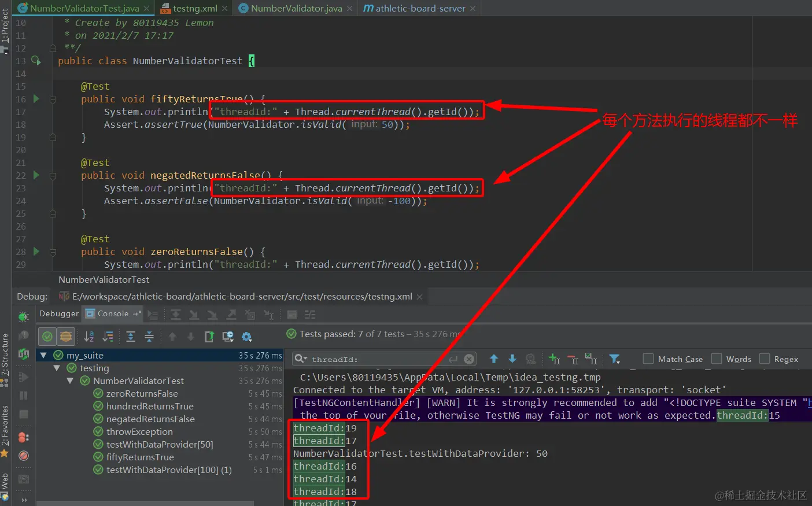Fold the negatedReturnsFalse method body
Screen dimensions: 812x506
coord(53,175)
